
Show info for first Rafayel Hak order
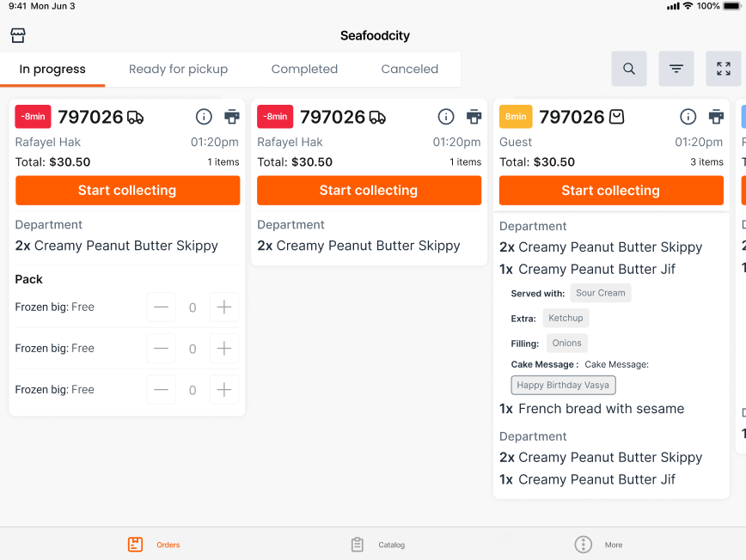coord(204,117)
